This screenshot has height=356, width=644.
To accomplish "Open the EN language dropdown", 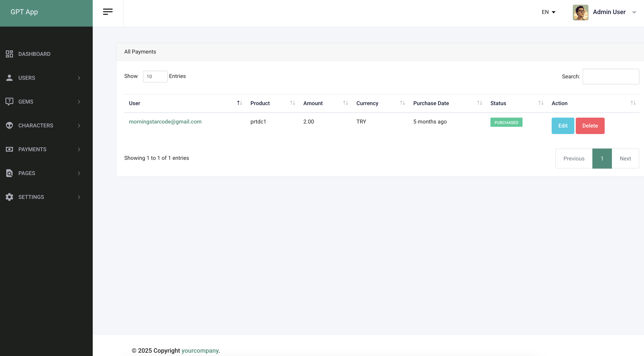I will tap(549, 12).
